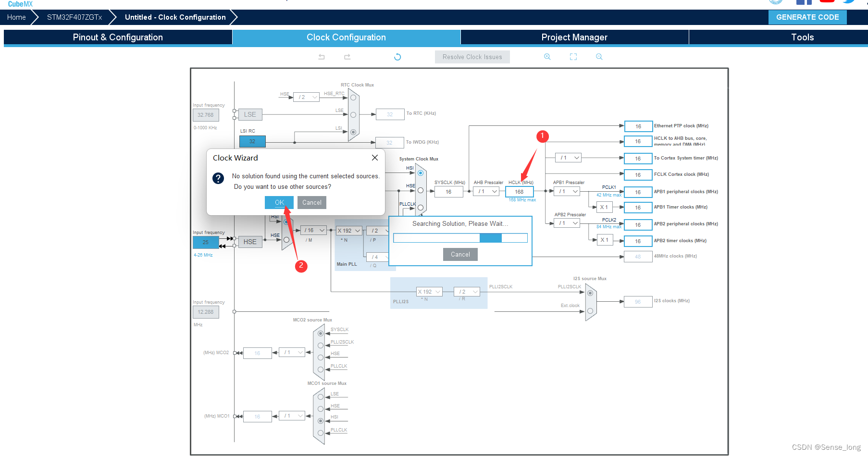Select HSE in the PLL source mux
868x456 pixels.
click(x=286, y=240)
